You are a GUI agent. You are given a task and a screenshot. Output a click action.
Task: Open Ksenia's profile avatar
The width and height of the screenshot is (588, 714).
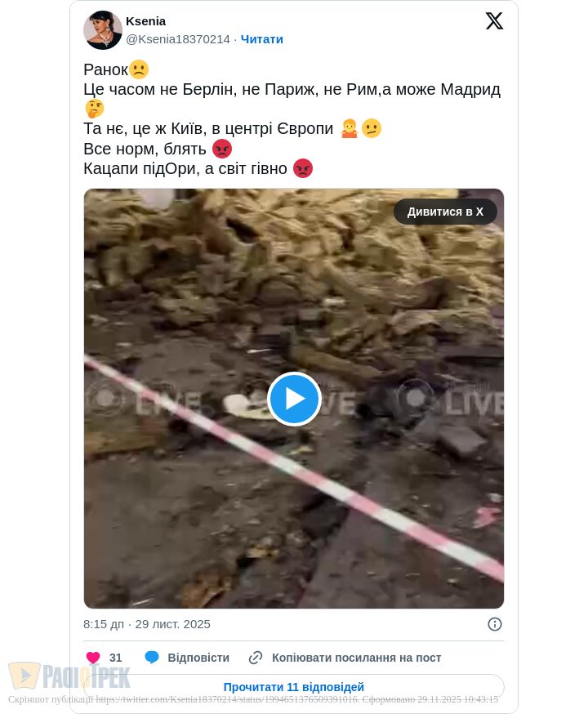tap(103, 30)
